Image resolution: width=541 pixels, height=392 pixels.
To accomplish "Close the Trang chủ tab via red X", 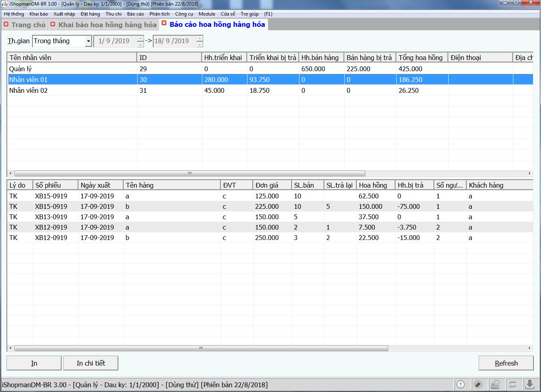I will pyautogui.click(x=6, y=24).
